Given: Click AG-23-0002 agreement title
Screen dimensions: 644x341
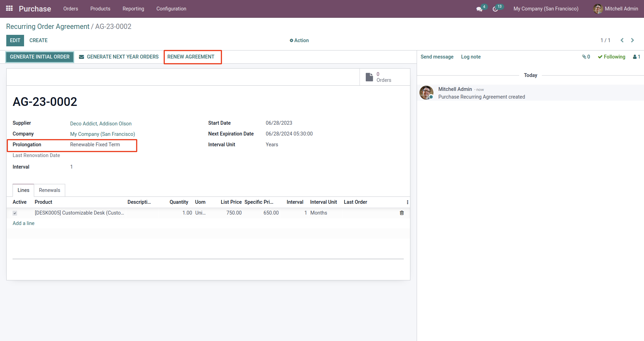Looking at the screenshot, I should pos(45,102).
